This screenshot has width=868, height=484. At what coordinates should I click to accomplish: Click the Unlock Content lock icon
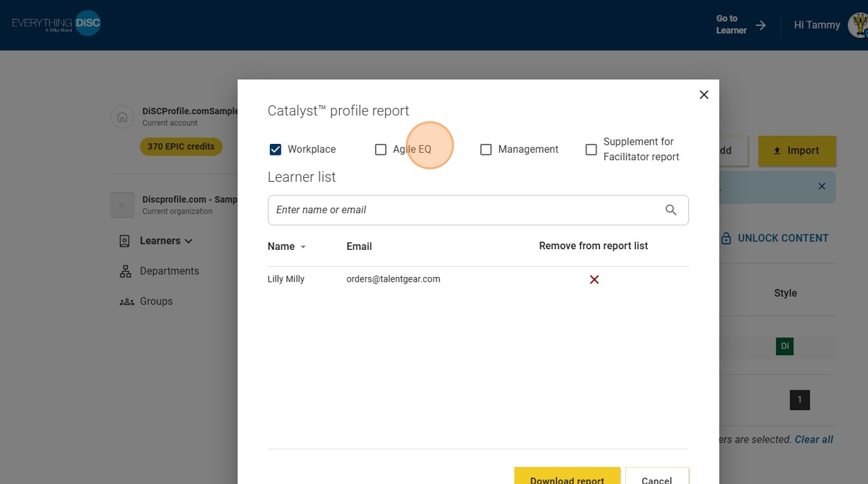726,238
